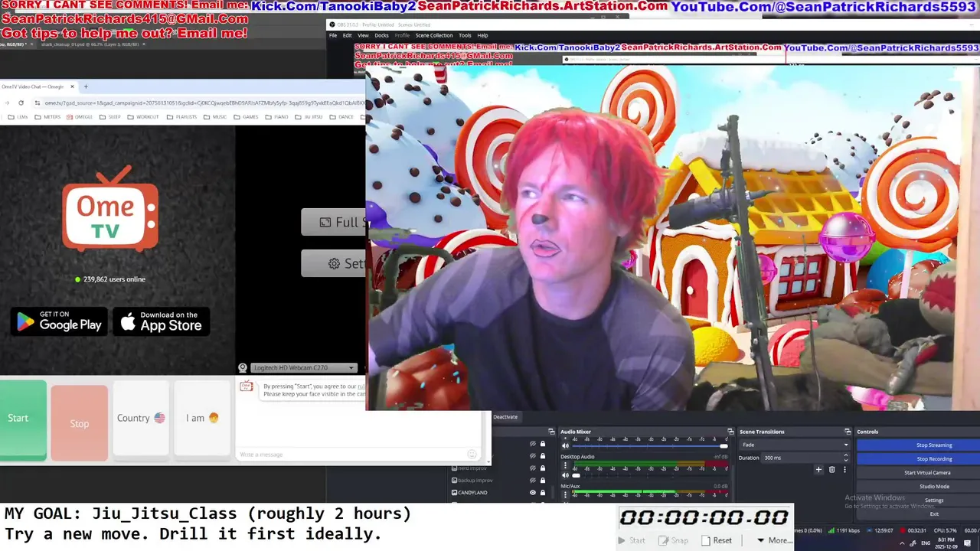This screenshot has width=980, height=551.
Task: Open transition properties three-dot menu
Action: 844,469
